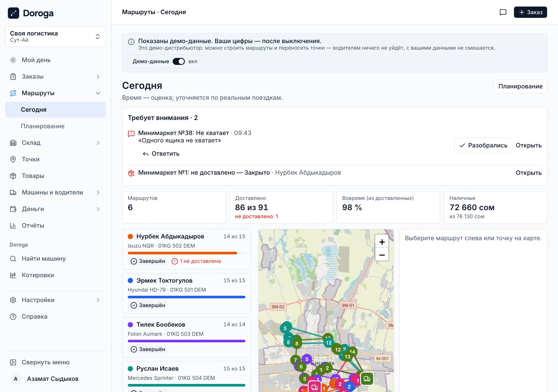
Task: Create a new order with + Заказ
Action: click(x=530, y=12)
